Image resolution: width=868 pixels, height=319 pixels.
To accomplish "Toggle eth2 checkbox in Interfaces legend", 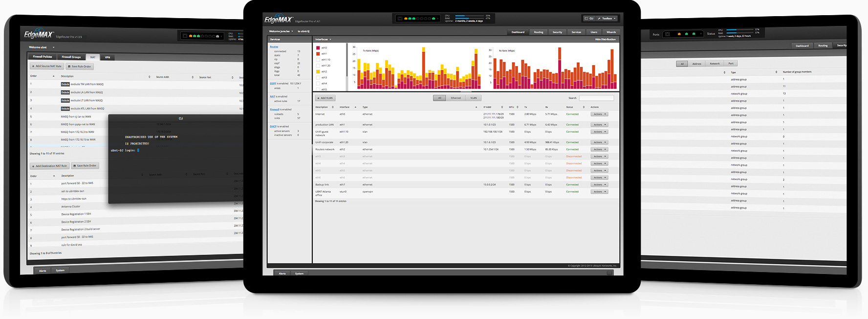I will coord(318,71).
